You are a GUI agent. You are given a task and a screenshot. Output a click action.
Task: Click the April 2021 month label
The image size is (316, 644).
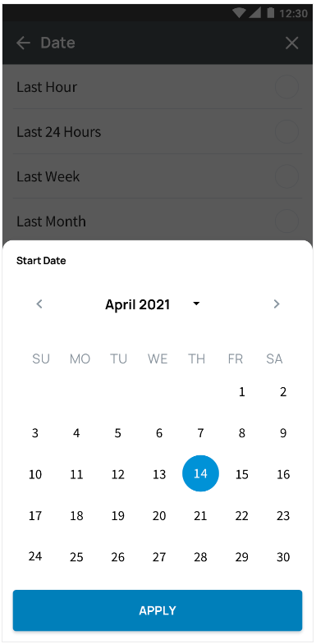click(138, 304)
